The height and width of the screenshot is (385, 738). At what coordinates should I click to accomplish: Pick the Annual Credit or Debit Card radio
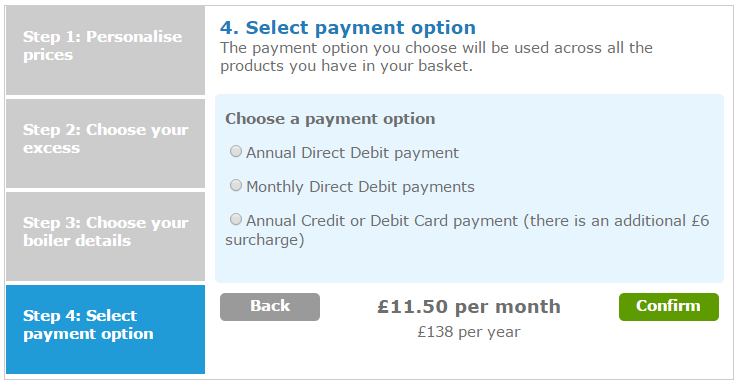[236, 219]
